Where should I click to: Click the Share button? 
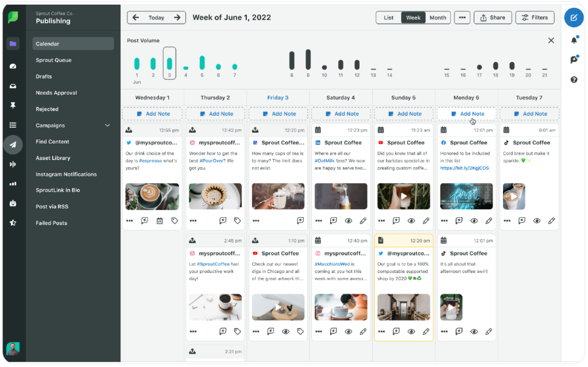point(492,18)
